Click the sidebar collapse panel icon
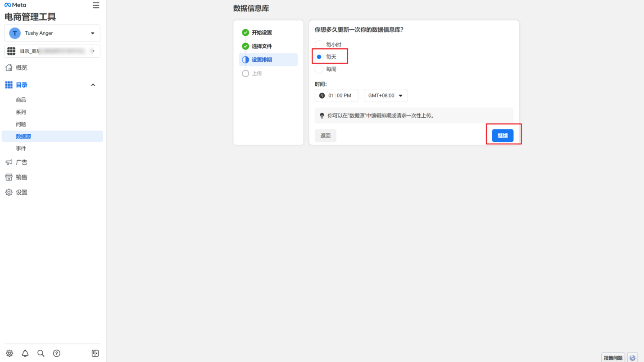The height and width of the screenshot is (362, 644). tap(95, 353)
